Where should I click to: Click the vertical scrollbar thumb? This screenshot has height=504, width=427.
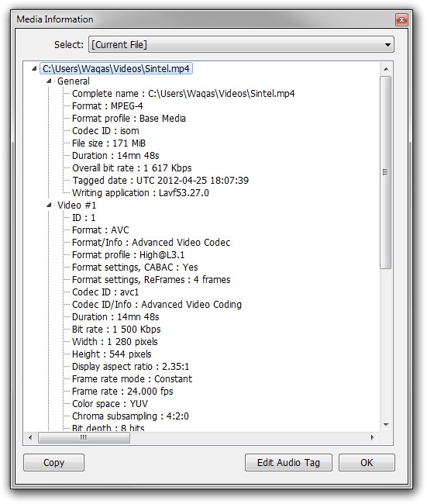point(386,172)
